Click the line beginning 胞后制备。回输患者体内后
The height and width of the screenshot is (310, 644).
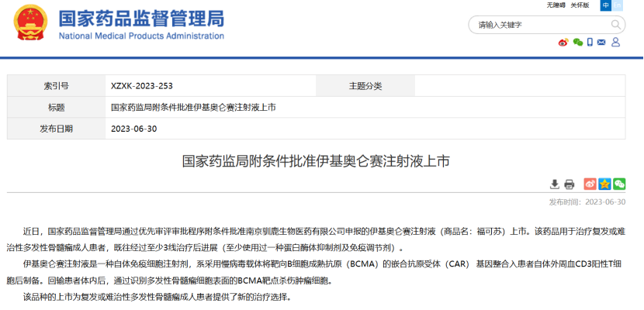(x=169, y=281)
